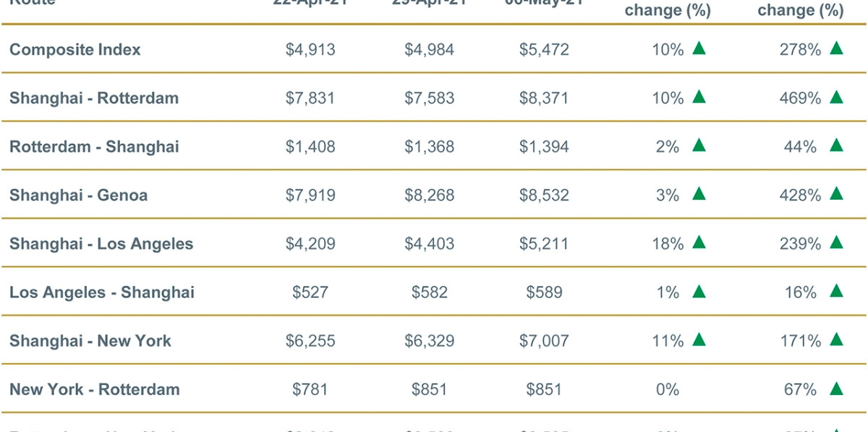Click the green up arrow beside 278%
The width and height of the screenshot is (868, 432).
click(x=836, y=48)
